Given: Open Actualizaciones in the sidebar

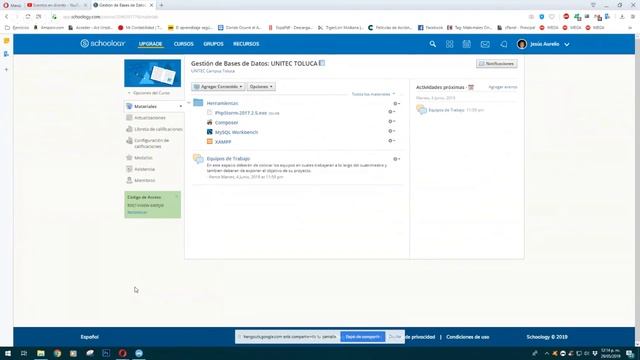Looking at the screenshot, I should (x=150, y=118).
